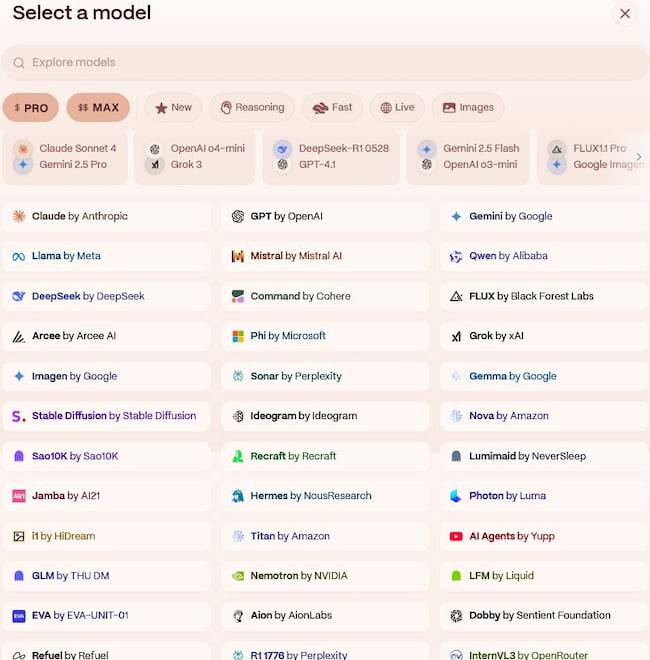Expand the Gemma by Google family

click(544, 376)
